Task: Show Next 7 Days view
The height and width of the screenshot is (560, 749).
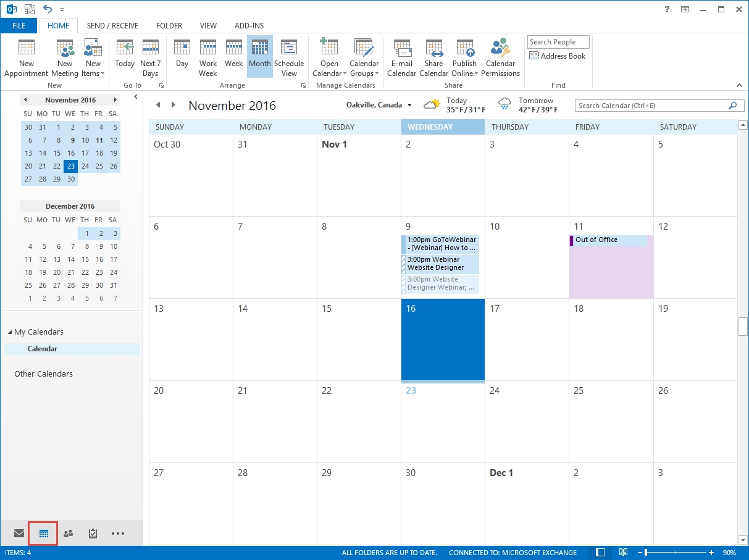Action: click(150, 57)
